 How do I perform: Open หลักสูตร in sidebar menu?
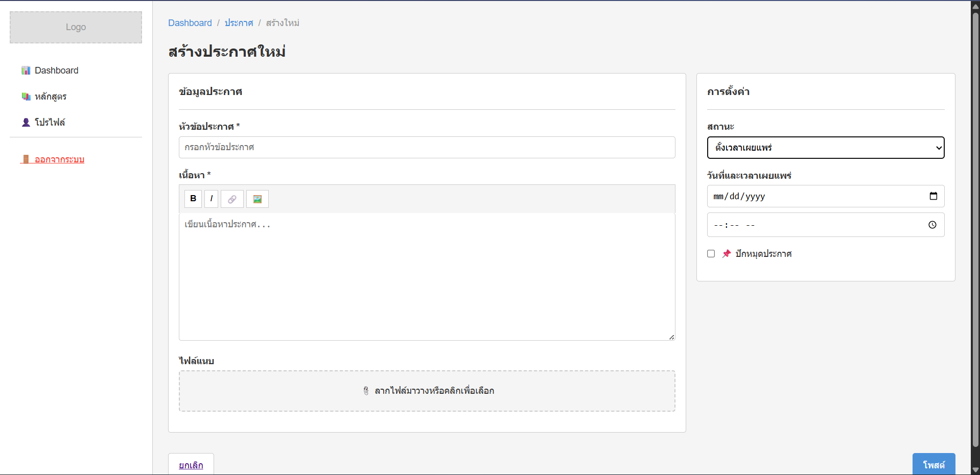click(51, 97)
